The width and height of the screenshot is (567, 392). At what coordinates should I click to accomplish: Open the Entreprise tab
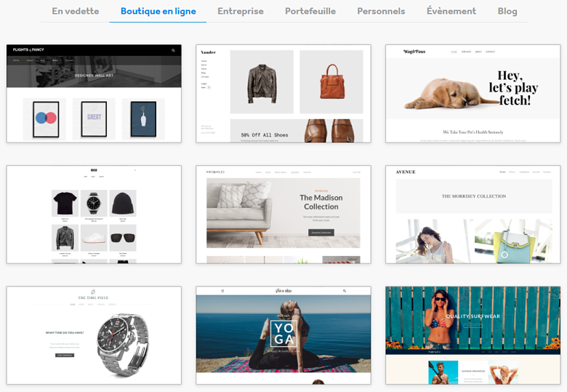click(241, 11)
